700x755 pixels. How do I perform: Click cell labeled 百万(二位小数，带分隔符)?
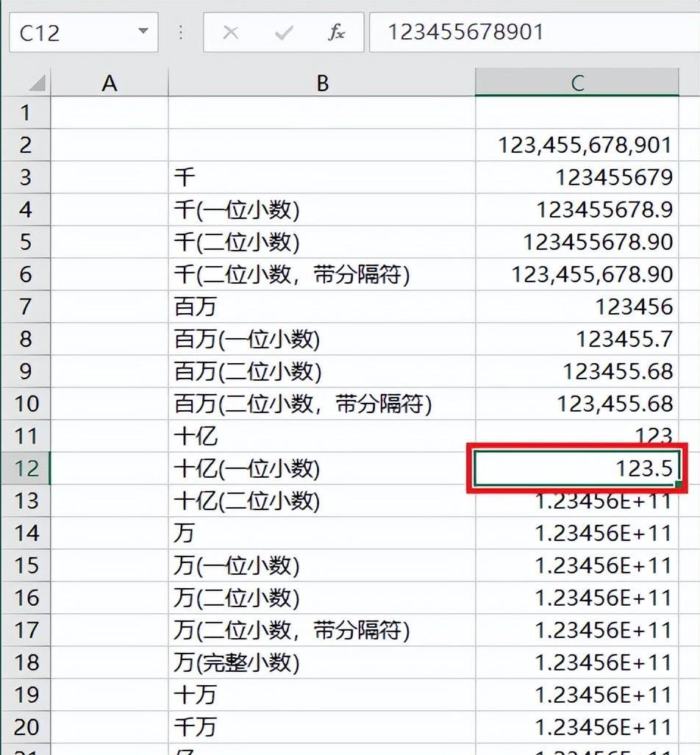(322, 404)
